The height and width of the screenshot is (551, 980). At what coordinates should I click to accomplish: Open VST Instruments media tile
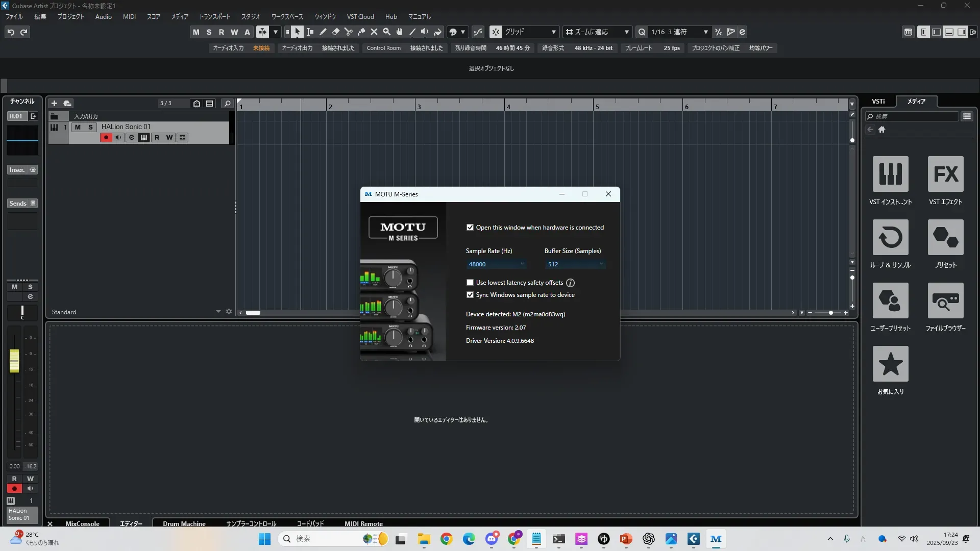coord(890,174)
